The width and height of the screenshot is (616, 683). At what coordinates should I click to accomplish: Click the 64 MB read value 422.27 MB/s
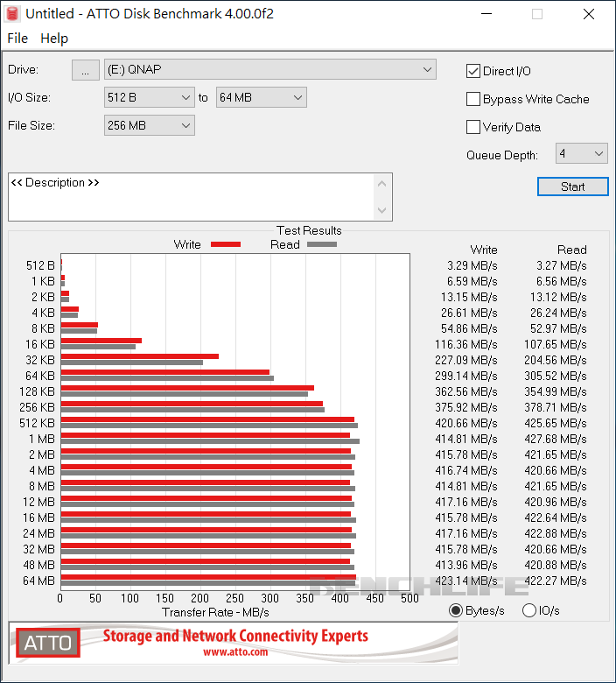click(556, 581)
